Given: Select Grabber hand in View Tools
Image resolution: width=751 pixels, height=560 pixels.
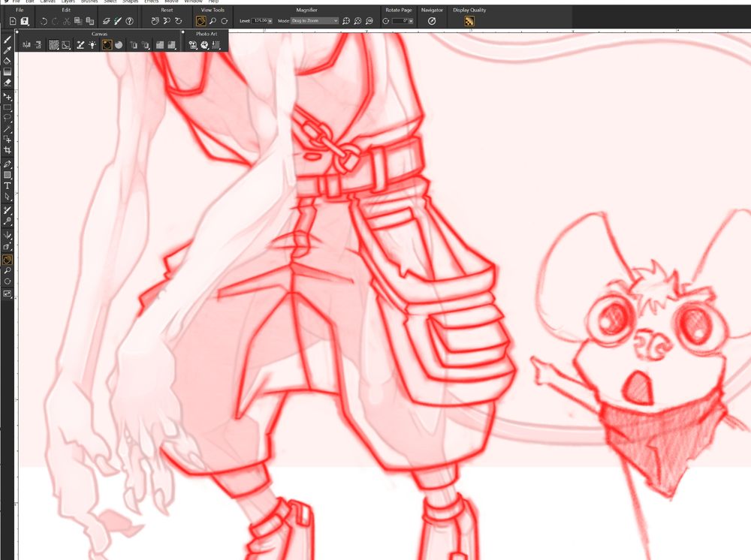Looking at the screenshot, I should [x=201, y=21].
